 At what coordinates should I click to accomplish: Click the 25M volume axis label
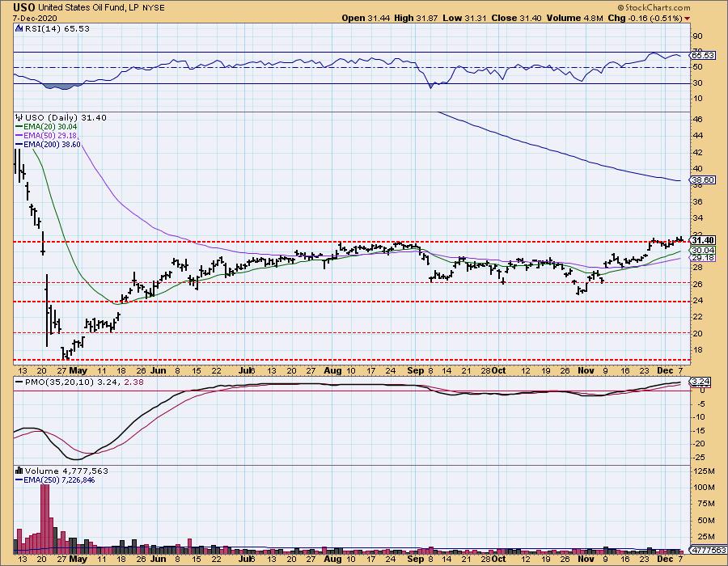click(x=705, y=537)
